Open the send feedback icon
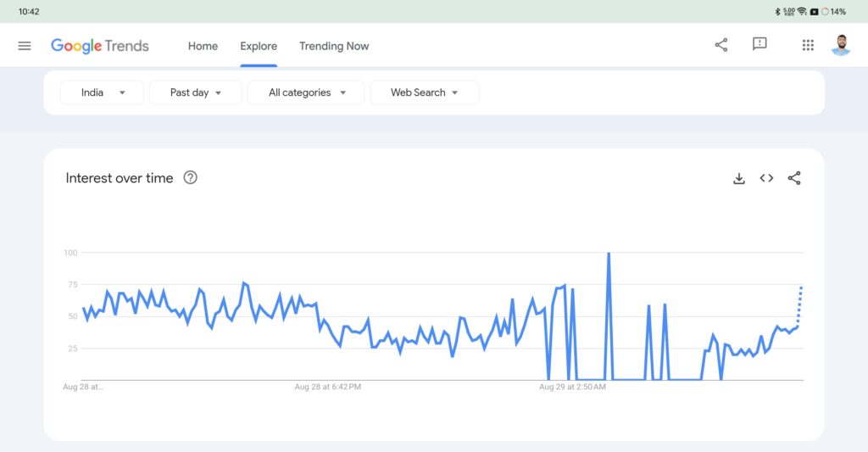This screenshot has height=452, width=868. pyautogui.click(x=759, y=45)
